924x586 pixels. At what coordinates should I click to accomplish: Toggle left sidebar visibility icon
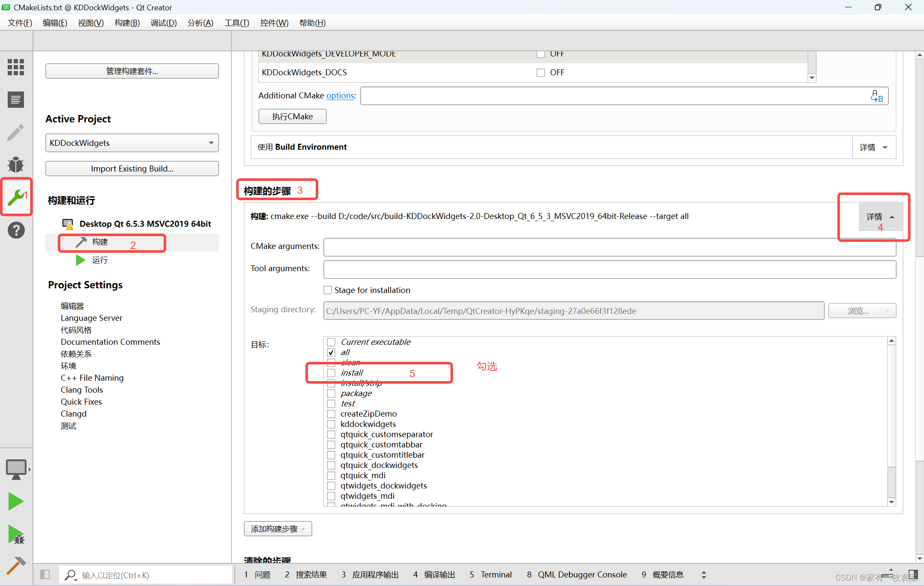click(45, 574)
